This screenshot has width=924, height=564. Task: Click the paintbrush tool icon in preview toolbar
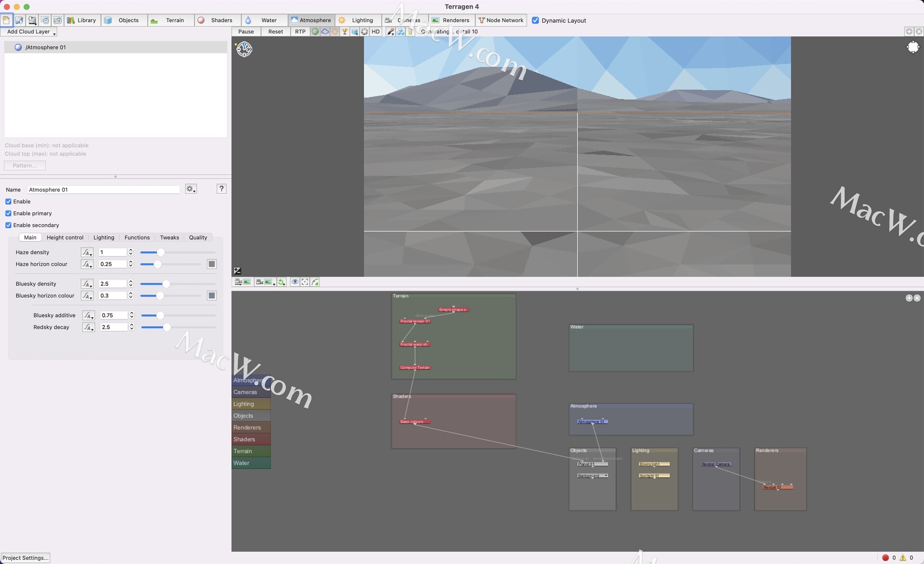(390, 32)
